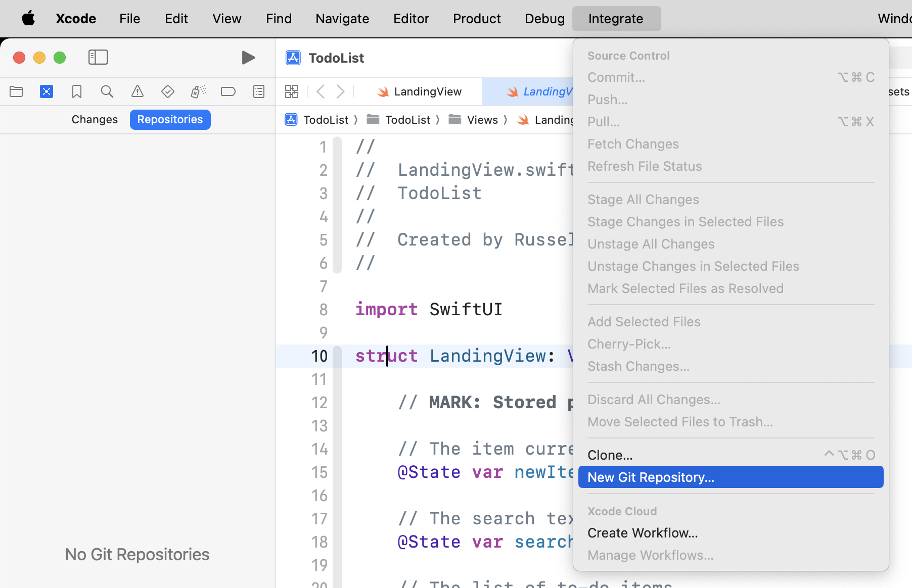The height and width of the screenshot is (588, 912).
Task: Open the Find navigator magnifying glass
Action: [x=107, y=91]
